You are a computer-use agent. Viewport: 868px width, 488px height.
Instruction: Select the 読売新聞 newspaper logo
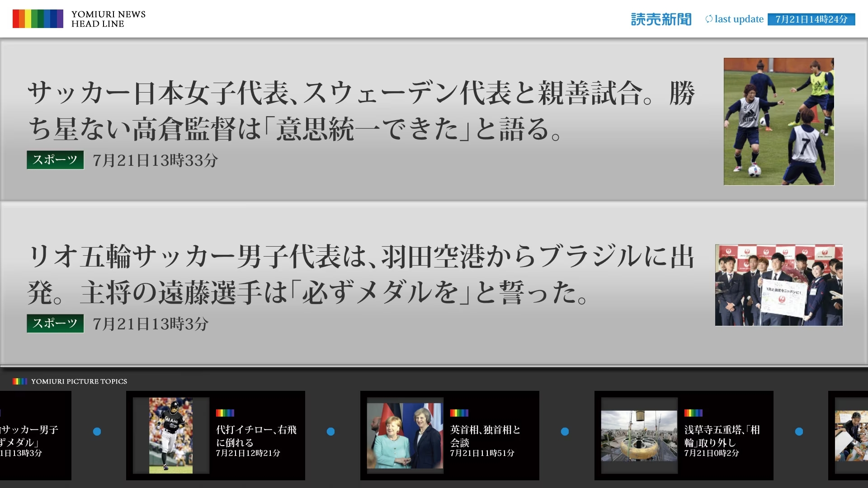click(x=660, y=19)
